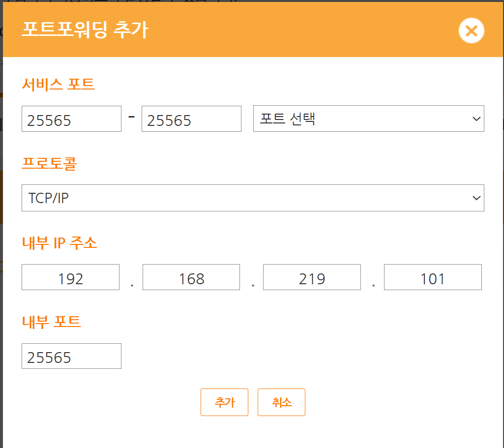Click the 내부 포트 input field
Screen dimensions: 504x448
tap(71, 356)
